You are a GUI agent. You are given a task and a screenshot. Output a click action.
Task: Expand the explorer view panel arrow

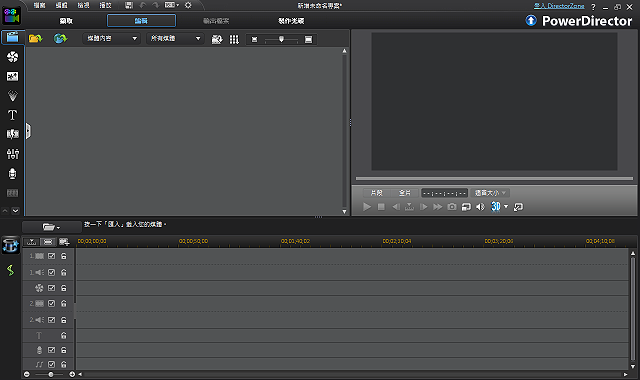click(x=28, y=131)
